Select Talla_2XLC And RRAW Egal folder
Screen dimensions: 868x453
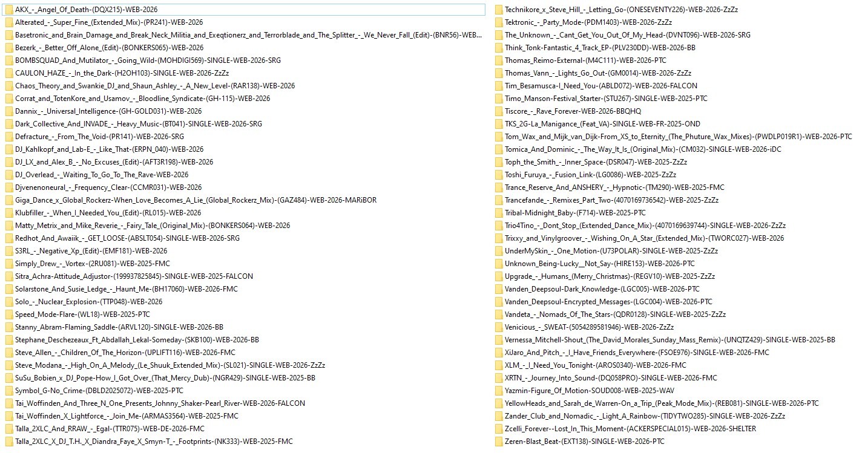(x=110, y=429)
